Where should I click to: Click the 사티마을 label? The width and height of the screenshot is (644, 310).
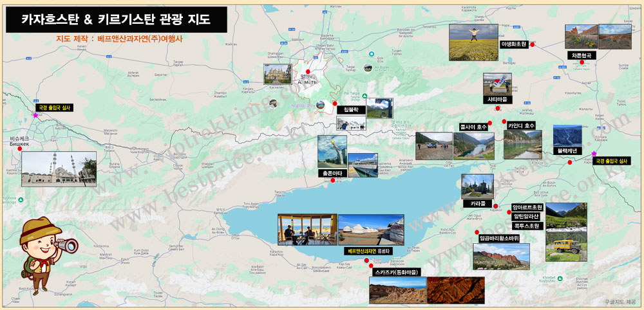pyautogui.click(x=498, y=100)
